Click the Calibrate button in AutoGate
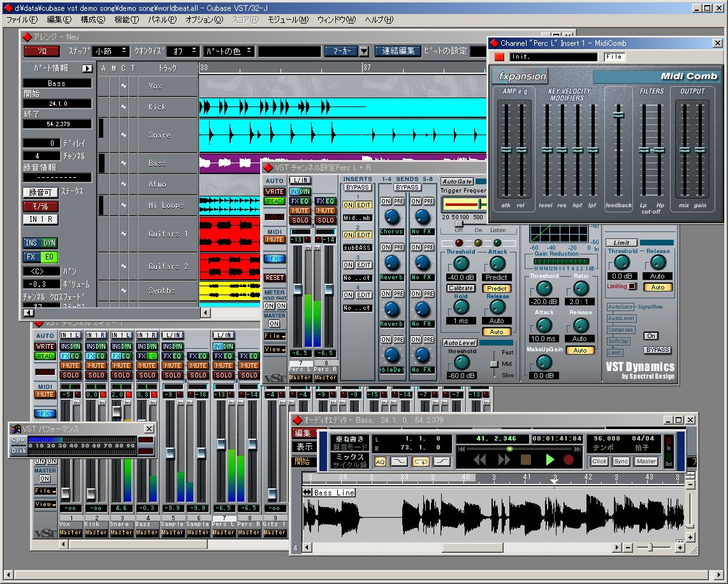 coord(460,288)
